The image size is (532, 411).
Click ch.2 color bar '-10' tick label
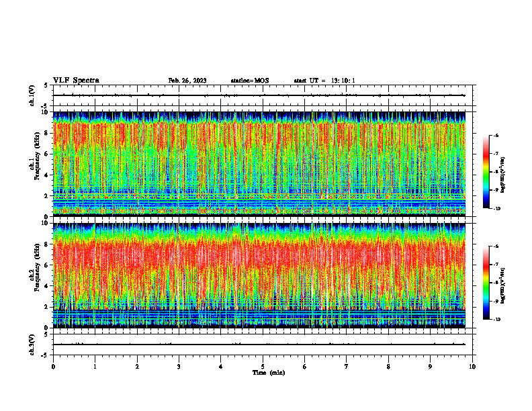click(x=496, y=320)
